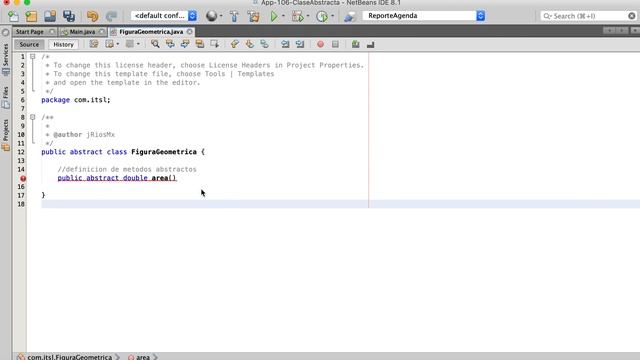The height and width of the screenshot is (360, 640).
Task: Click the Undo arrow icon
Action: [x=93, y=16]
